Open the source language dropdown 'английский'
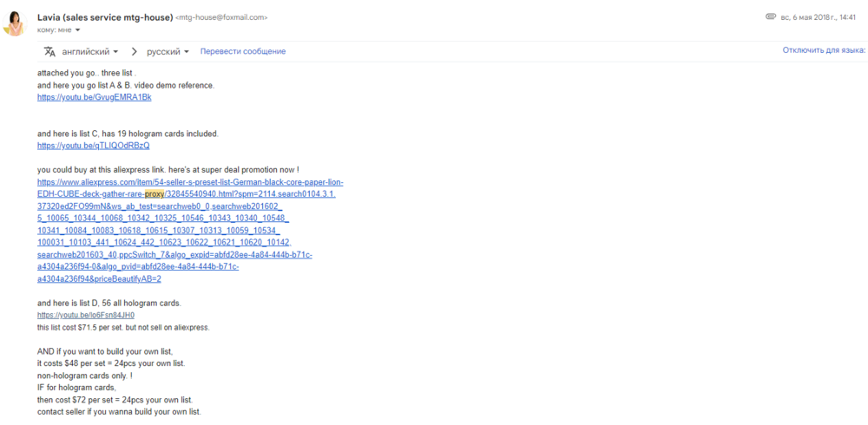 [90, 51]
